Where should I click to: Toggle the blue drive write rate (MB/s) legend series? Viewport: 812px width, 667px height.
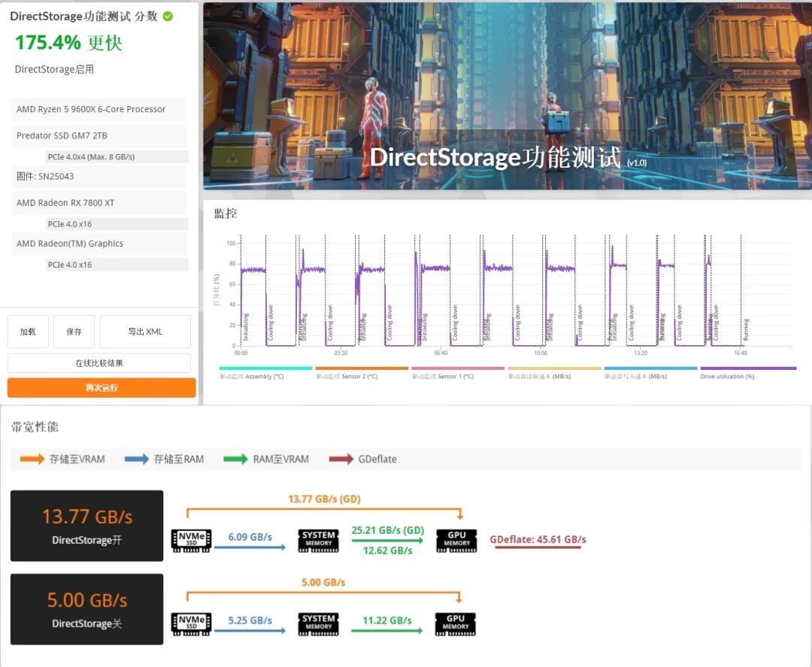click(650, 373)
